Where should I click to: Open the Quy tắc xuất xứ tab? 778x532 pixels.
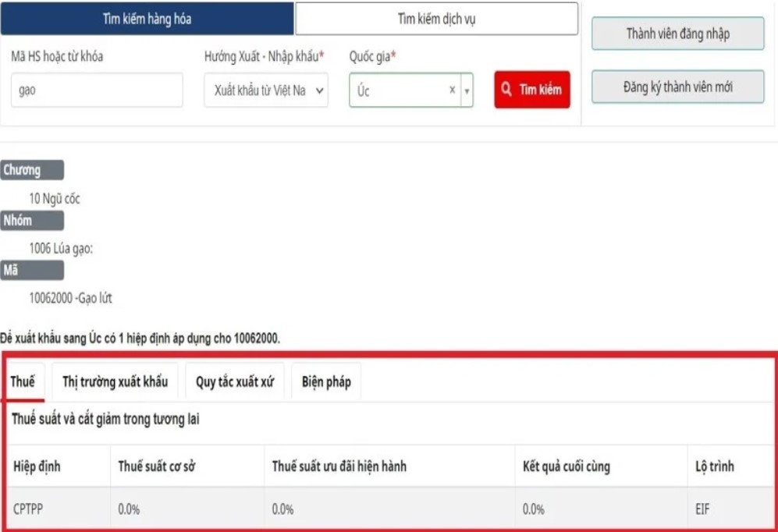235,381
